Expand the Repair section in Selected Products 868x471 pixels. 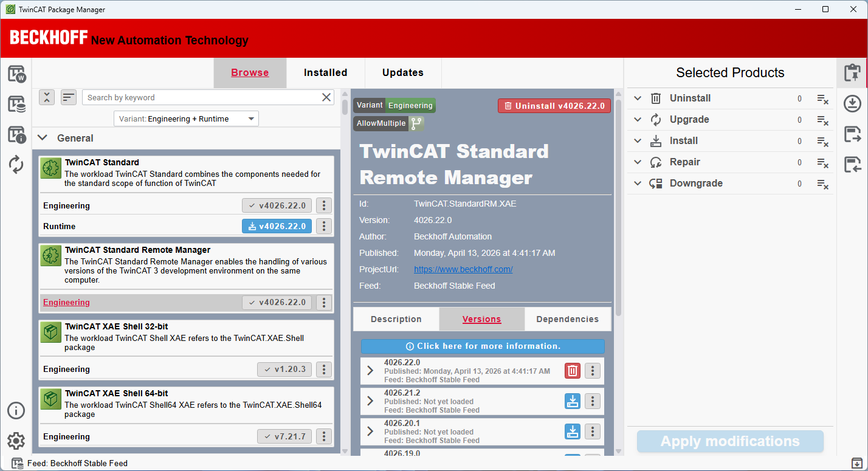tap(638, 162)
